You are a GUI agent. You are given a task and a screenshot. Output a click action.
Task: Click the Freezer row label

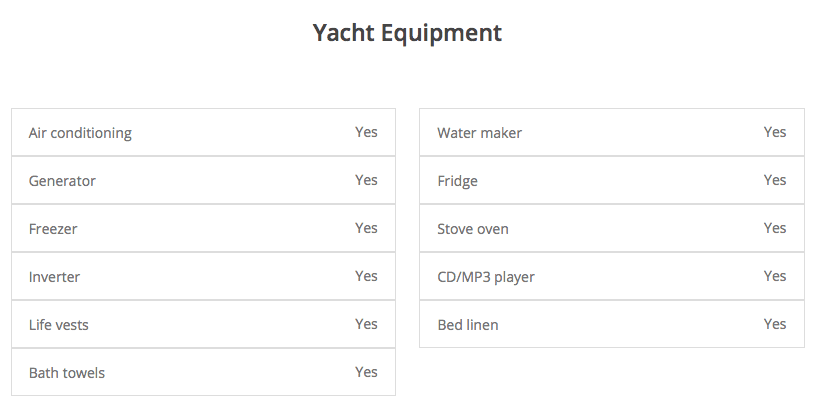53,229
